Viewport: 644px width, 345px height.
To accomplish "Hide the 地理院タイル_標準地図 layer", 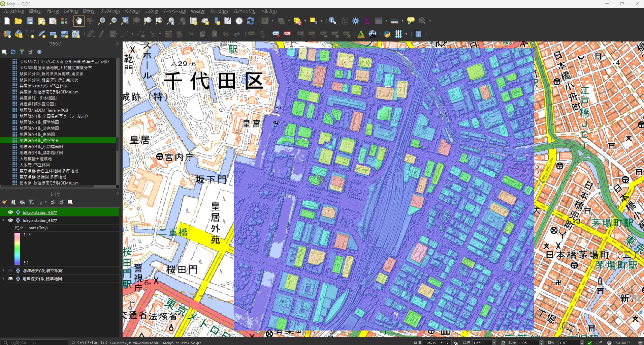I will coord(10,279).
